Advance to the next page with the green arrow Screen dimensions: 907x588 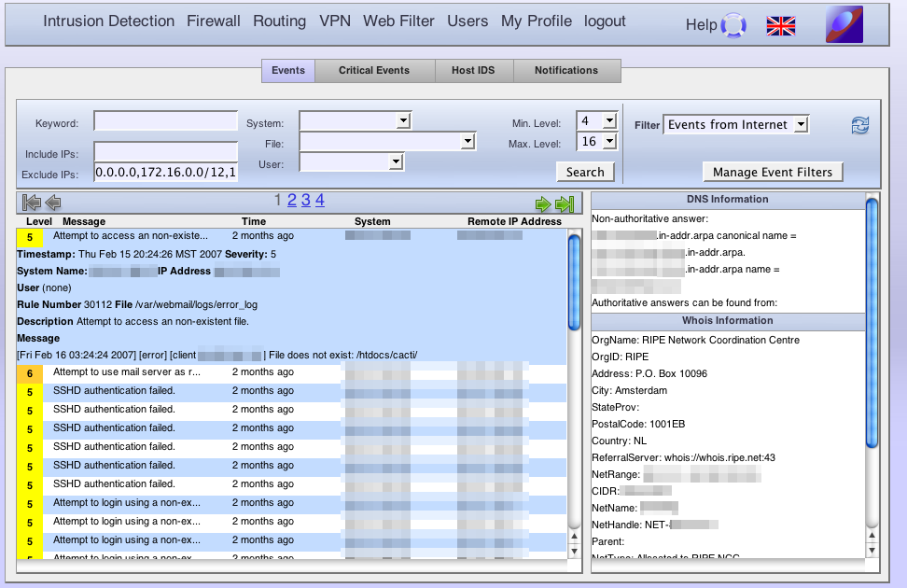(x=544, y=203)
